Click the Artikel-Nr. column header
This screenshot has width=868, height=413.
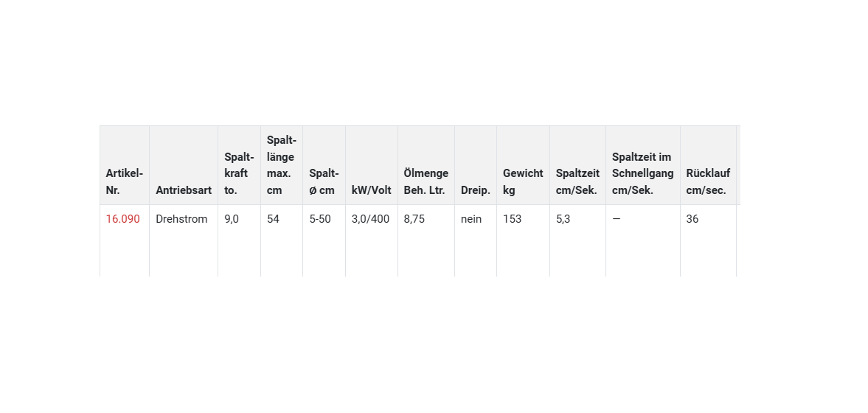click(x=124, y=181)
